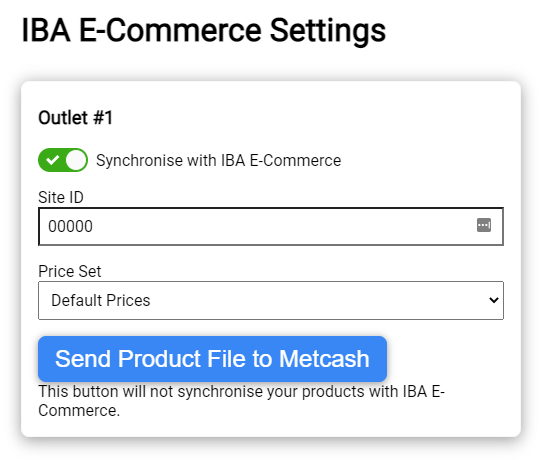Viewport: 542px width, 460px height.
Task: Click the word 'Metcash' on the blue button
Action: pyautogui.click(x=324, y=359)
